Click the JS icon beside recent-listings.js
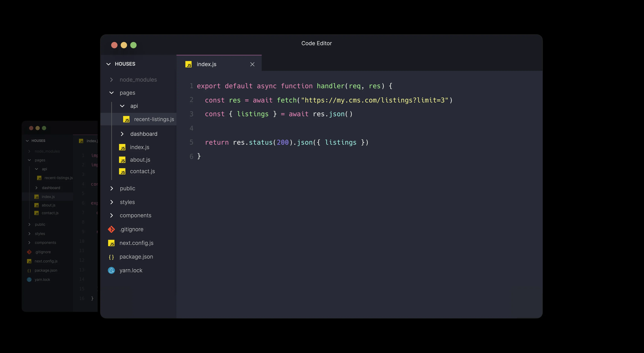This screenshot has width=644, height=353. [127, 119]
